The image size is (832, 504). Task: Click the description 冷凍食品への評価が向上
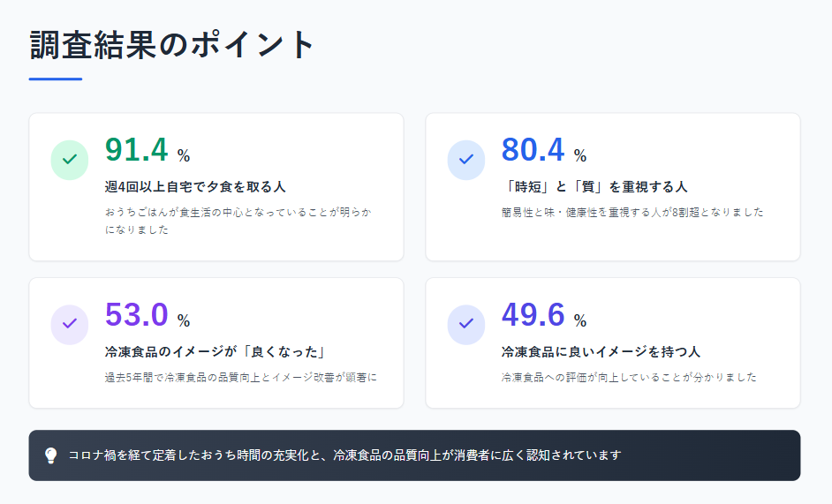pyautogui.click(x=630, y=377)
